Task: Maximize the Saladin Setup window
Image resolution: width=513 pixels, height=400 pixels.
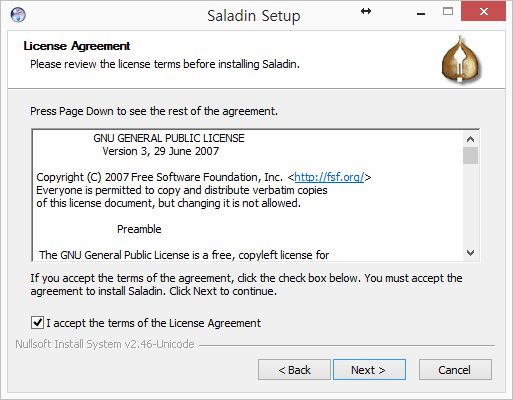Action: point(448,12)
